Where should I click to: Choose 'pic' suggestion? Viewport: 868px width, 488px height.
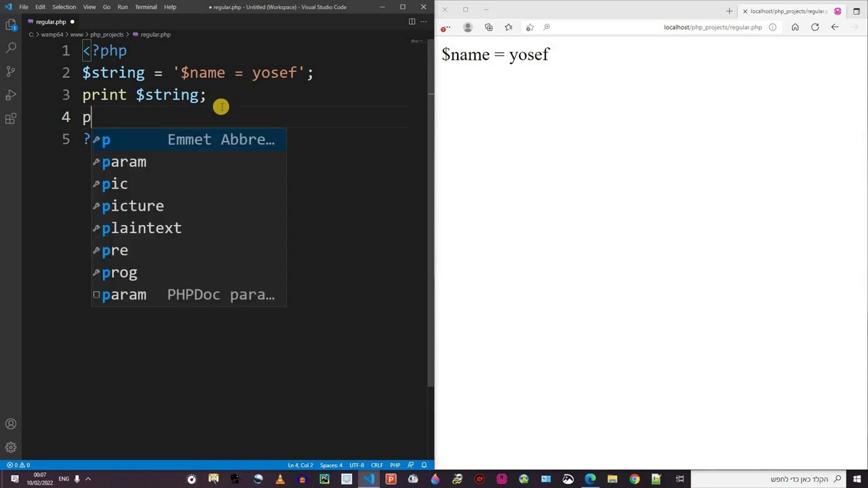pos(189,184)
